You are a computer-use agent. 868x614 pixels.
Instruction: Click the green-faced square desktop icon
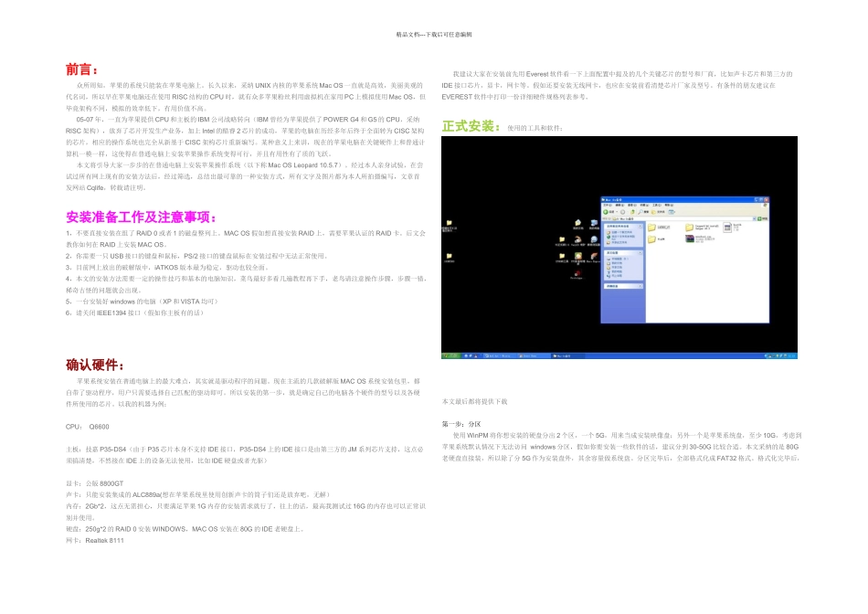[578, 257]
